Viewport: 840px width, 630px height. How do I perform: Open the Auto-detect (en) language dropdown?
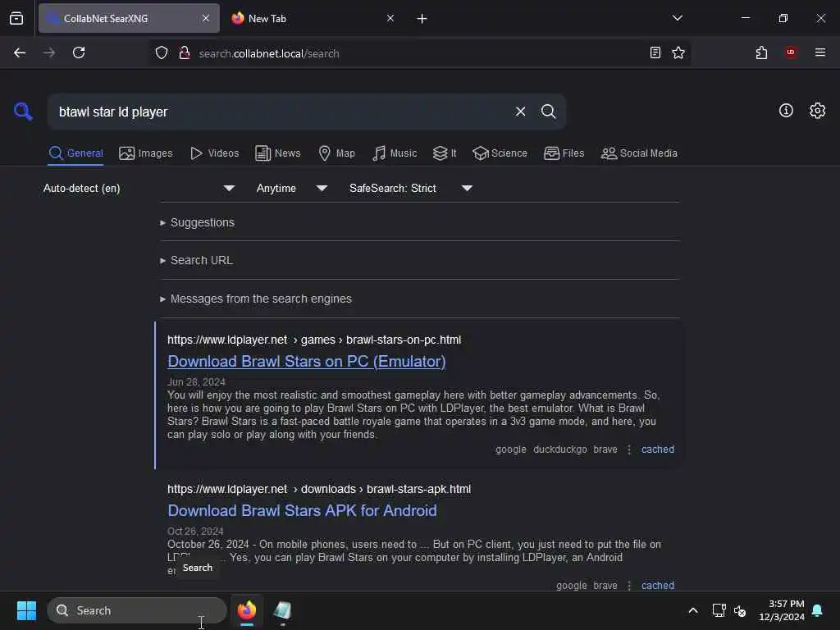tap(139, 188)
